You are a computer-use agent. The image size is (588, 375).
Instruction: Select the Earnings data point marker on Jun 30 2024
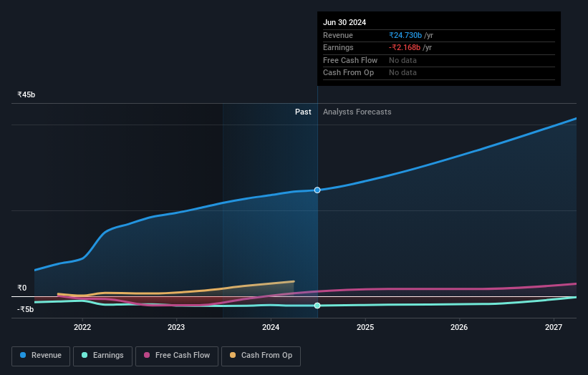tap(317, 306)
